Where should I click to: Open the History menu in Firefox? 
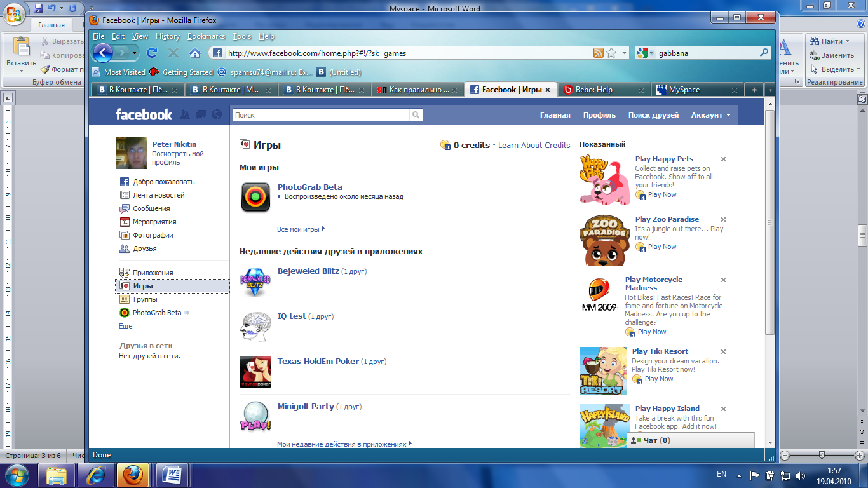(x=168, y=36)
